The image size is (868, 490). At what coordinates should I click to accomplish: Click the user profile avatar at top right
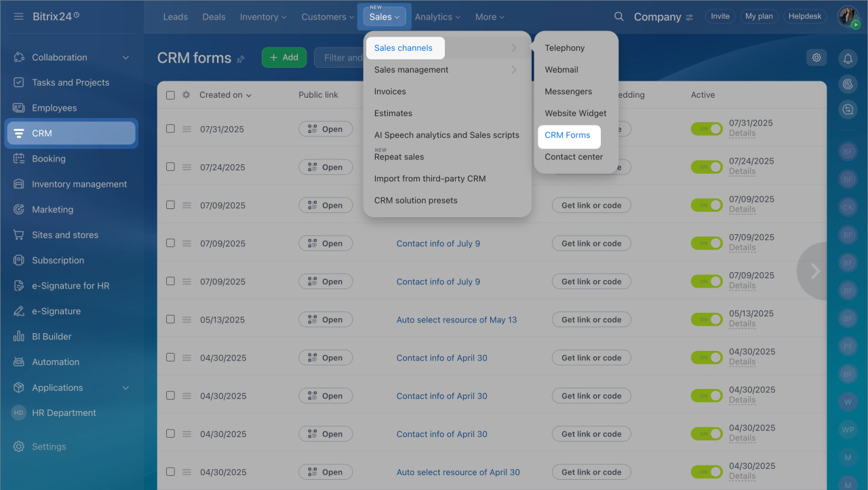click(848, 16)
